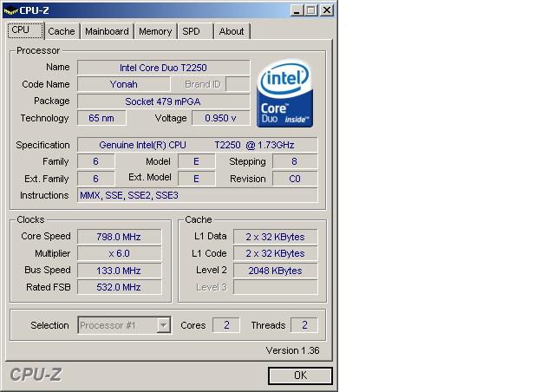Click the Family value 6
The height and width of the screenshot is (392, 555).
[96, 161]
